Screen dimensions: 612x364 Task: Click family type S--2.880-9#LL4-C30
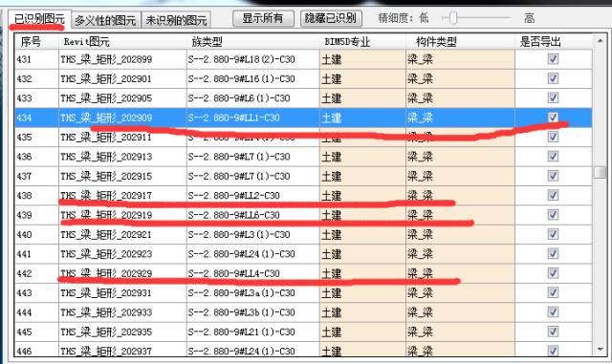(x=233, y=273)
